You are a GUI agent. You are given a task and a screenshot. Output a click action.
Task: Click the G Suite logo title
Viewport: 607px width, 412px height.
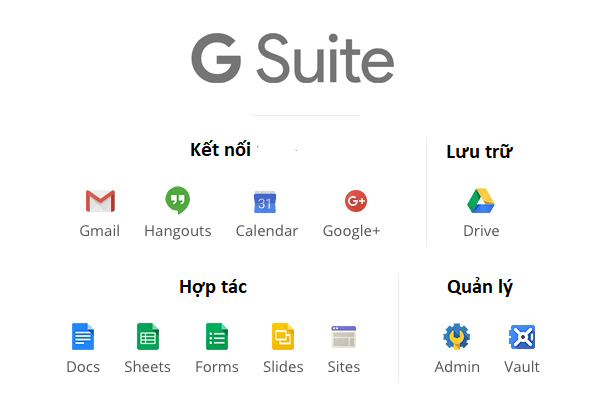[293, 58]
